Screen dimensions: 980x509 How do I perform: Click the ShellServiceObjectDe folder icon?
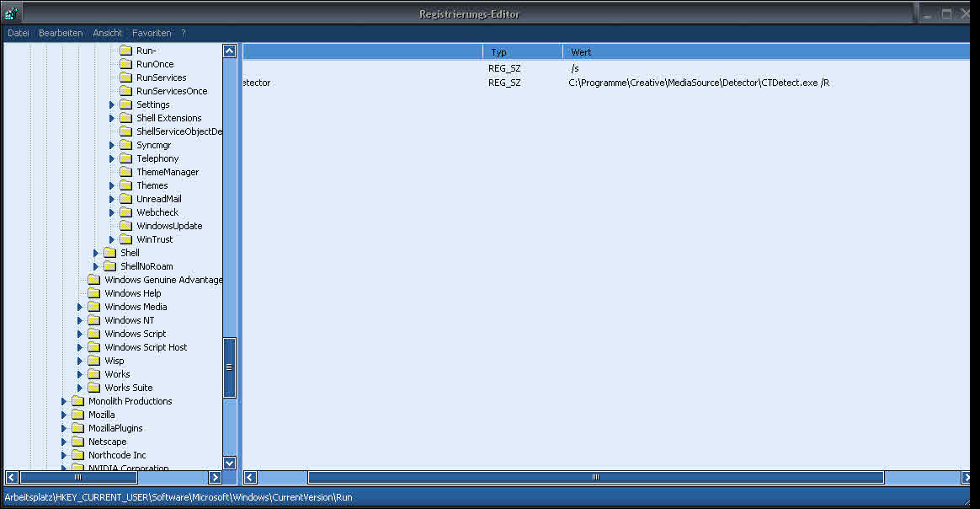click(125, 131)
